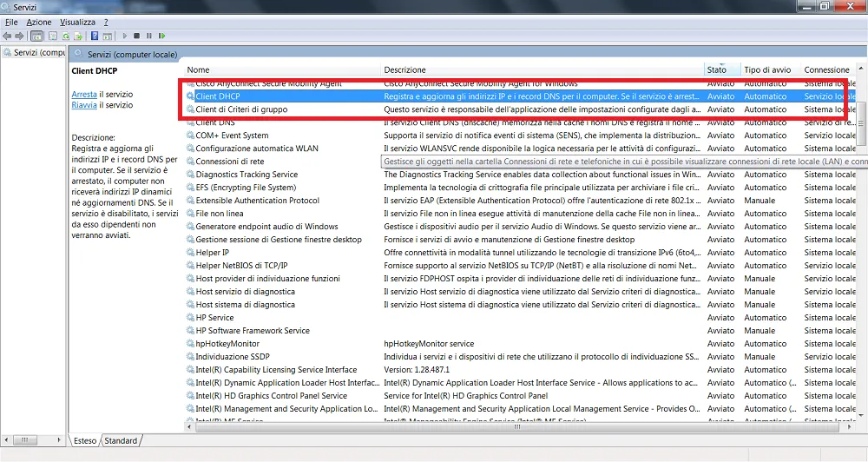Image resolution: width=868 pixels, height=462 pixels.
Task: Click the vertical scrollbar down arrow
Action: 861,415
